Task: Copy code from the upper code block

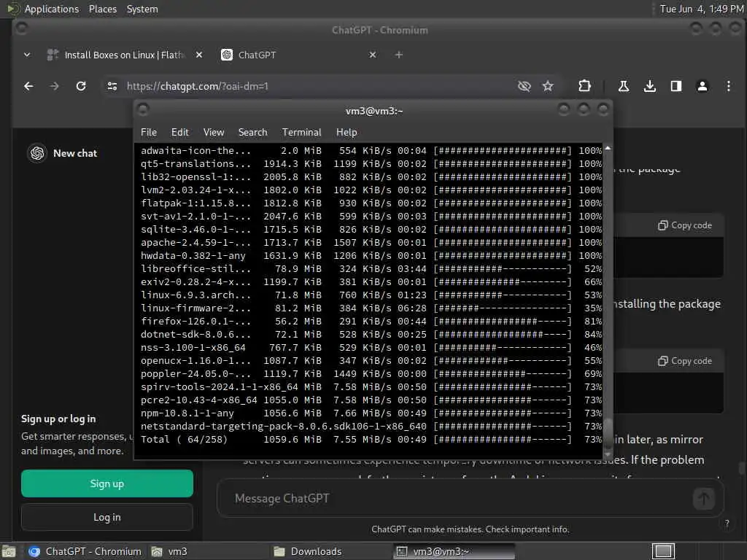Action: [685, 225]
